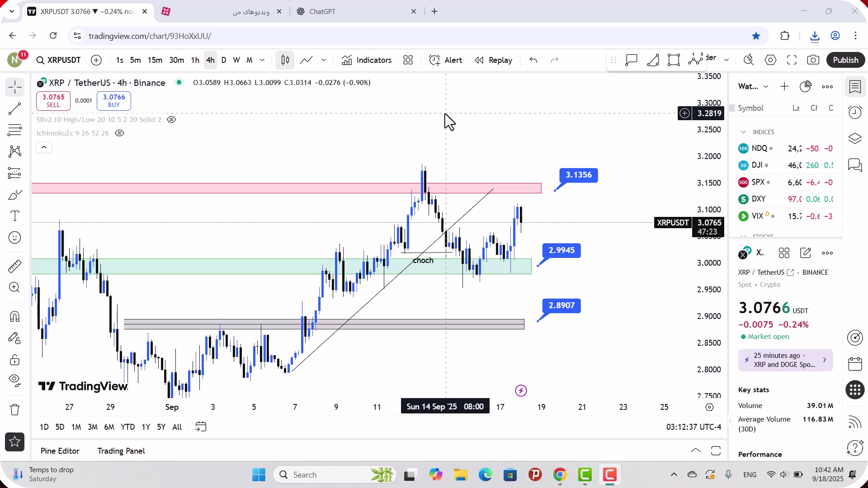
Task: Open chart settings hexagon icon
Action: click(771, 60)
